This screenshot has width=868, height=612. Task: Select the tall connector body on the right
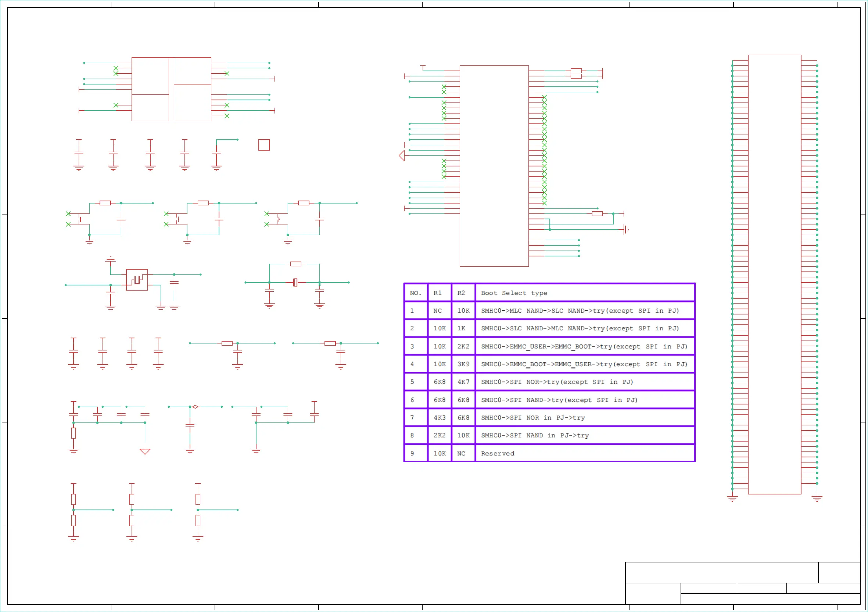click(774, 274)
